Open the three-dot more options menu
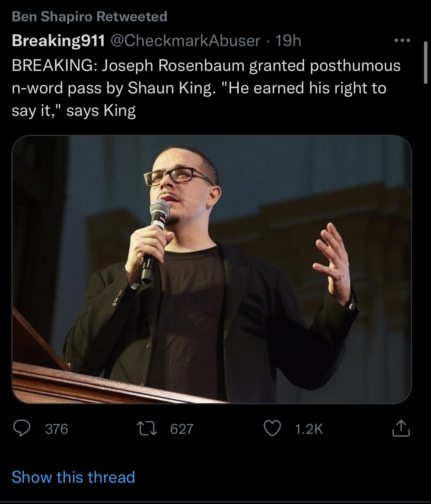431x504 pixels. (402, 41)
